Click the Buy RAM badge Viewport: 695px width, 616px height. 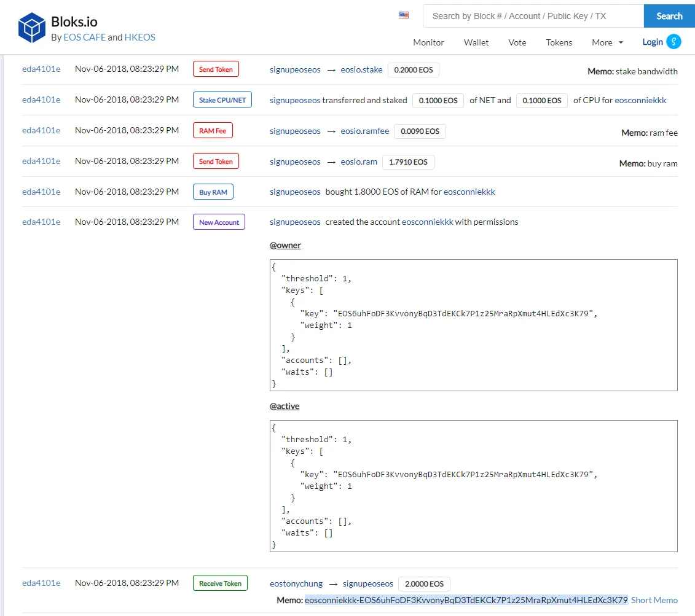click(213, 192)
